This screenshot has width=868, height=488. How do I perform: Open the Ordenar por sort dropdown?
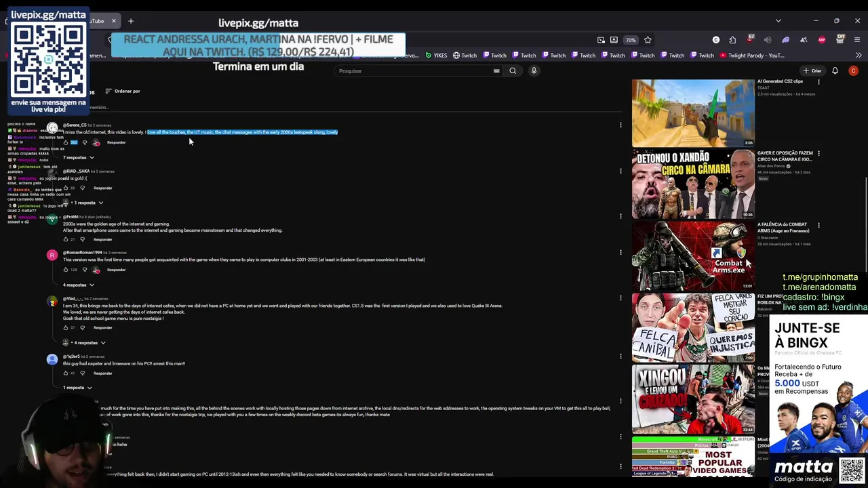(x=122, y=91)
